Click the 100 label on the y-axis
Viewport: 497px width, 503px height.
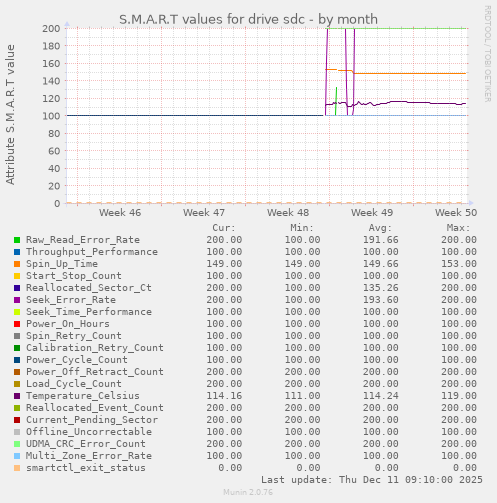click(51, 116)
